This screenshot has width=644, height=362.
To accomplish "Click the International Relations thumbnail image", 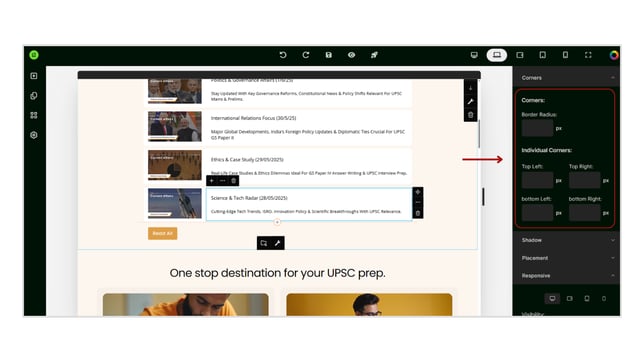I will pos(175,126).
